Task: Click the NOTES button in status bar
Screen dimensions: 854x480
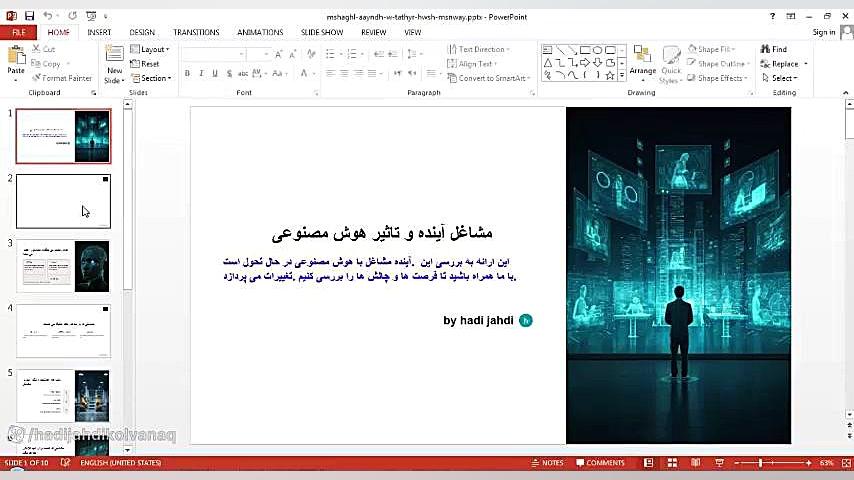Action: 547,463
